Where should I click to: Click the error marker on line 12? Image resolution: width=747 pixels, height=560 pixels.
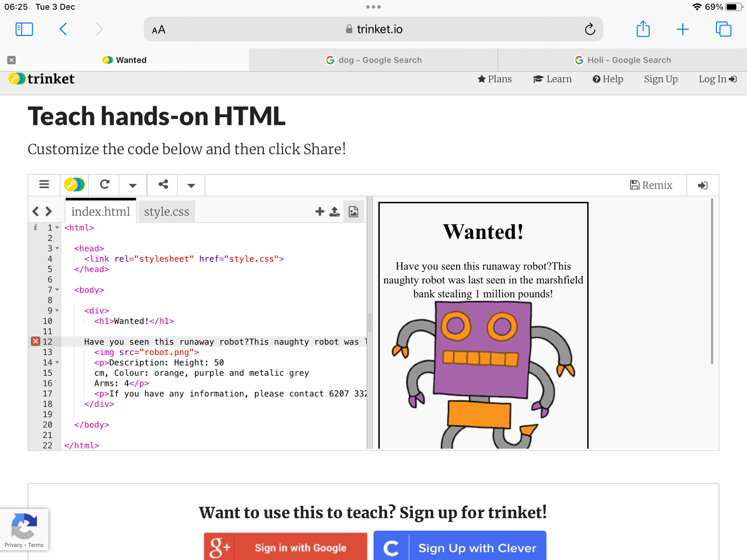tap(36, 341)
